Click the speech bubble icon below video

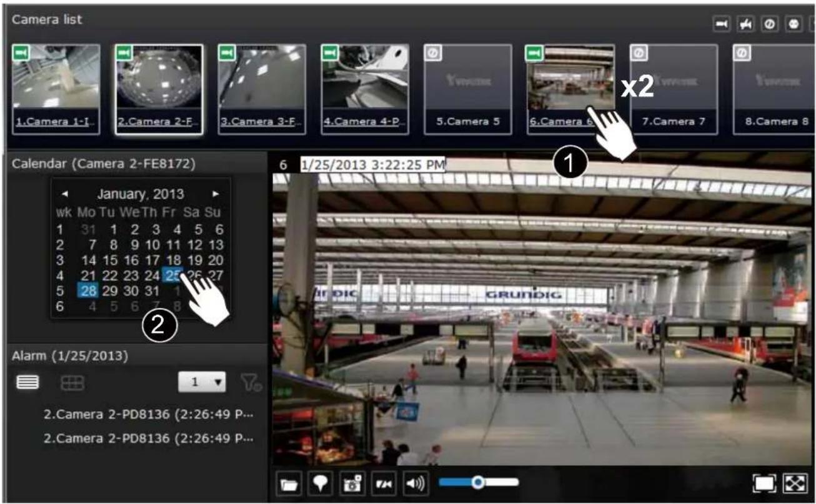point(319,483)
